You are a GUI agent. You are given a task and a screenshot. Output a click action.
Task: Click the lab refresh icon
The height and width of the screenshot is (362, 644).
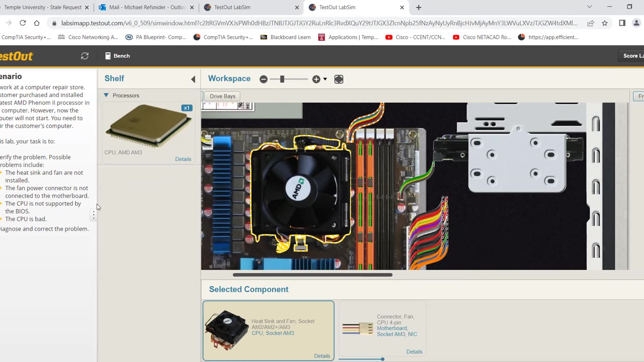point(85,56)
